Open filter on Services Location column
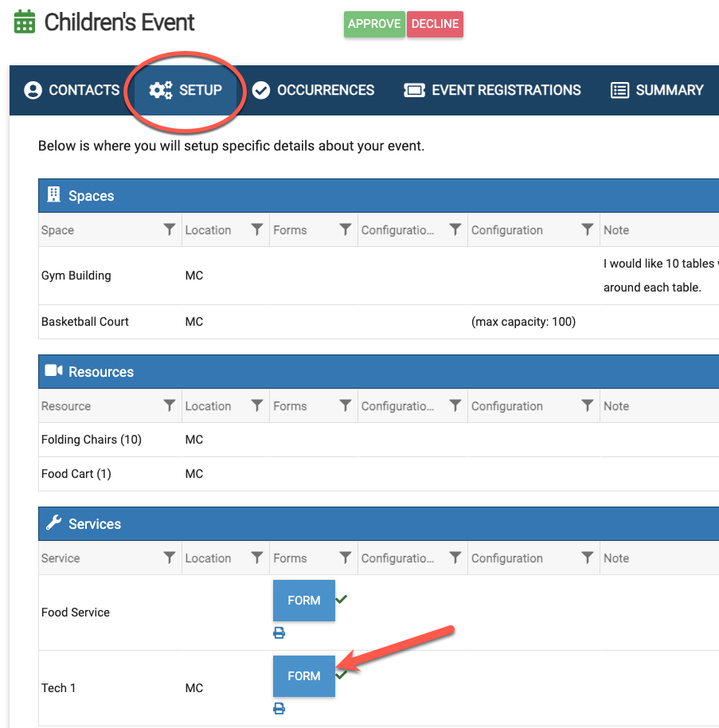719x728 pixels. click(x=256, y=558)
